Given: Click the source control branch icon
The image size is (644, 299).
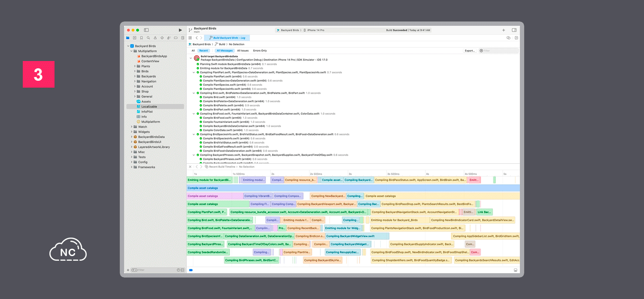Looking at the screenshot, I should (x=190, y=30).
